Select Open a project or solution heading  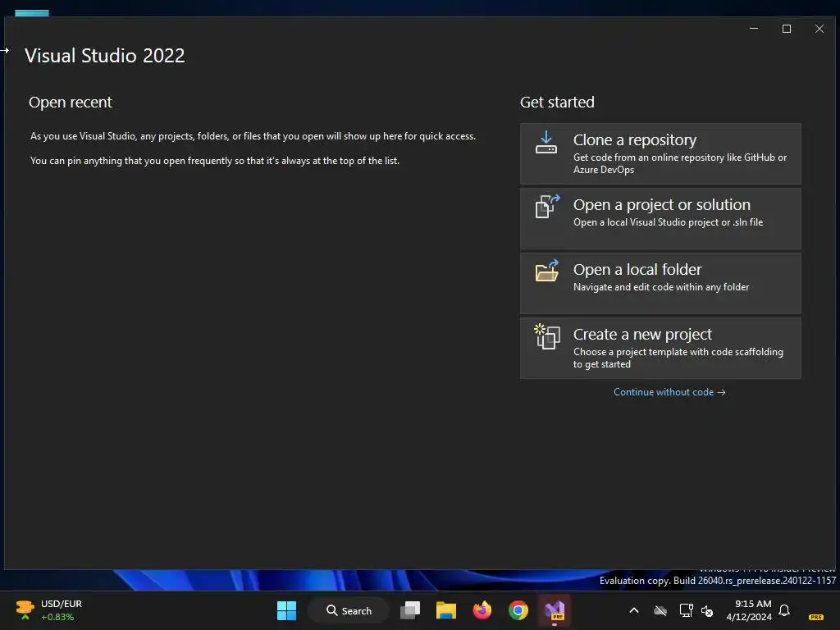click(662, 204)
